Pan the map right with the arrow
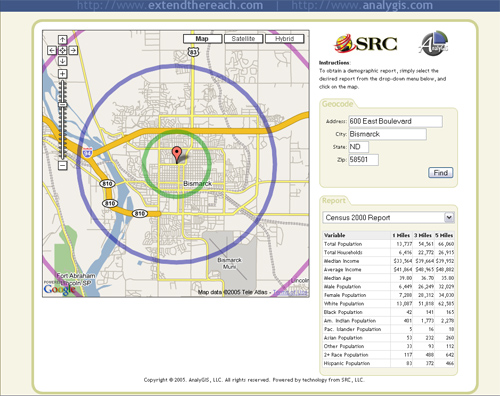Image resolution: width=500 pixels, height=396 pixels. pyautogui.click(x=73, y=50)
